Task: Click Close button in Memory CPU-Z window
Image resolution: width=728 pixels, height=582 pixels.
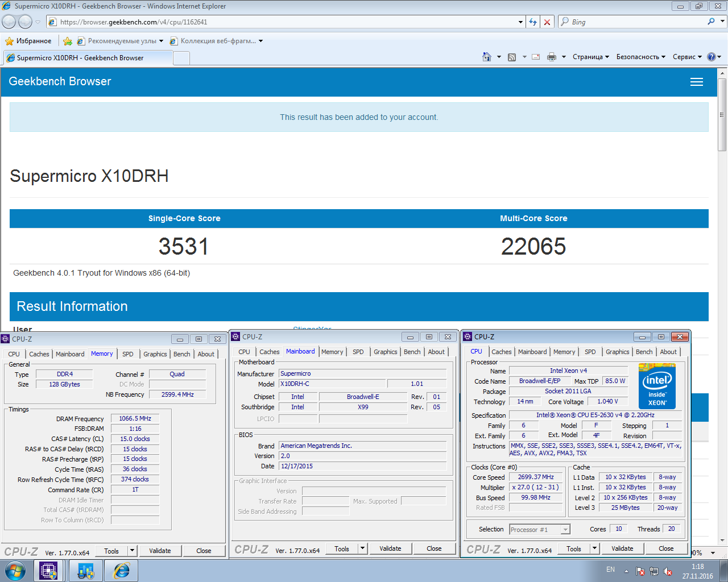Action: (204, 551)
